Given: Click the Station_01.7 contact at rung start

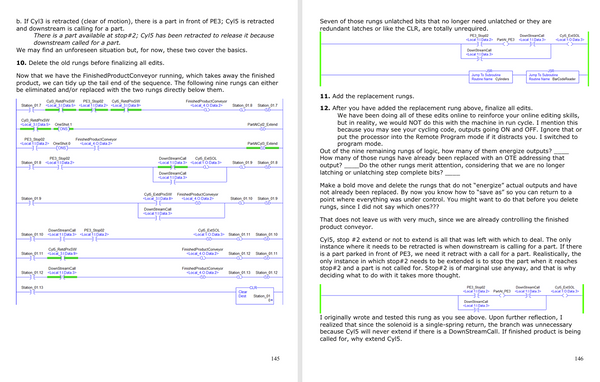Looking at the screenshot, I should click(x=32, y=110).
